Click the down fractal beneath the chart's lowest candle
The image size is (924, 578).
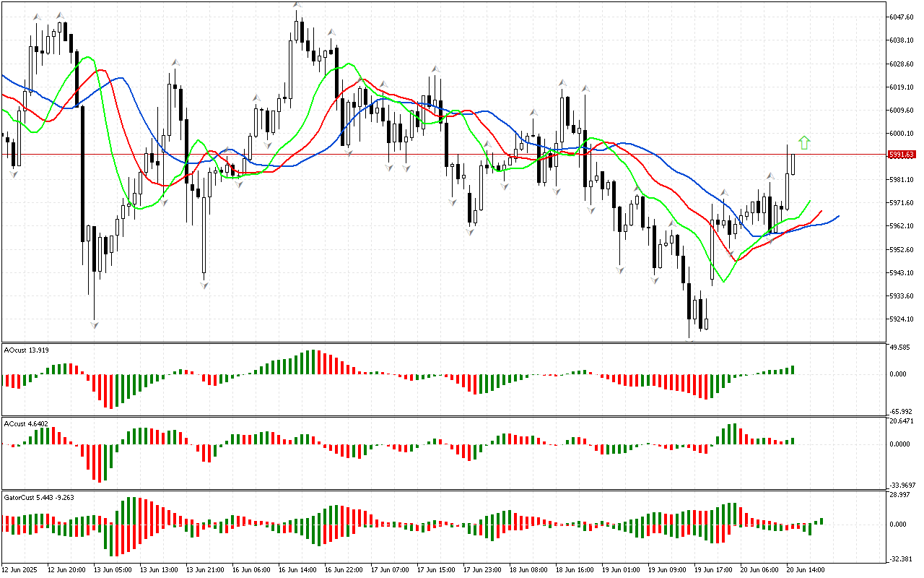coord(691,339)
